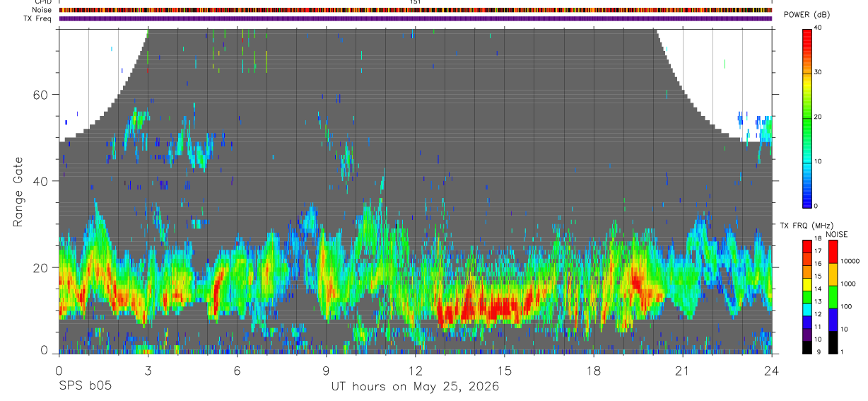The height and width of the screenshot is (401, 868).
Task: Pick the green 13-14 MHz frequency swatch
Action: 807,297
